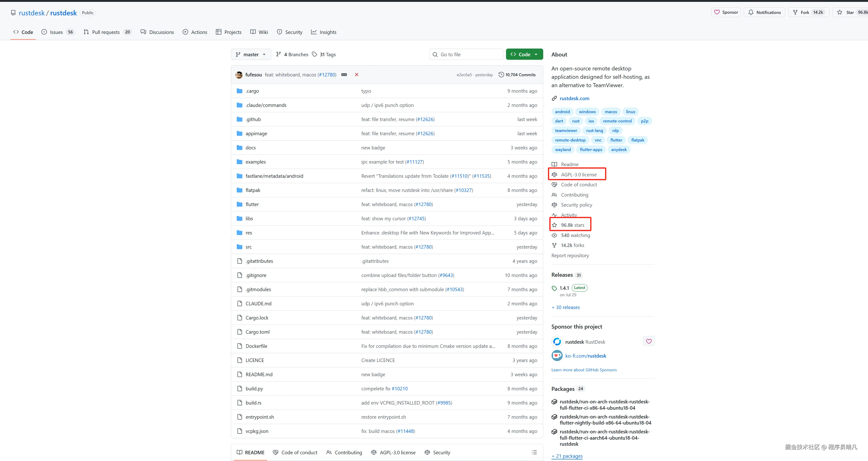868x461 pixels.
Task: Open the Insights tab
Action: [x=324, y=32]
